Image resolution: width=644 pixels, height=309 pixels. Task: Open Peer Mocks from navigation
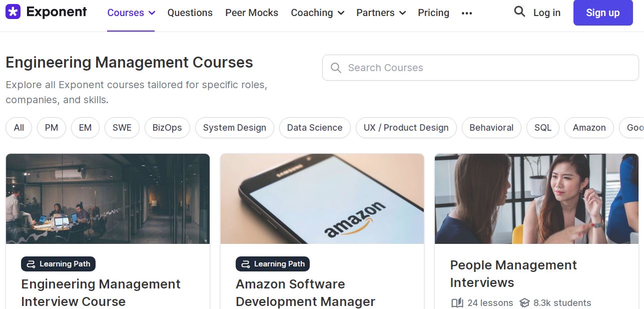[252, 13]
